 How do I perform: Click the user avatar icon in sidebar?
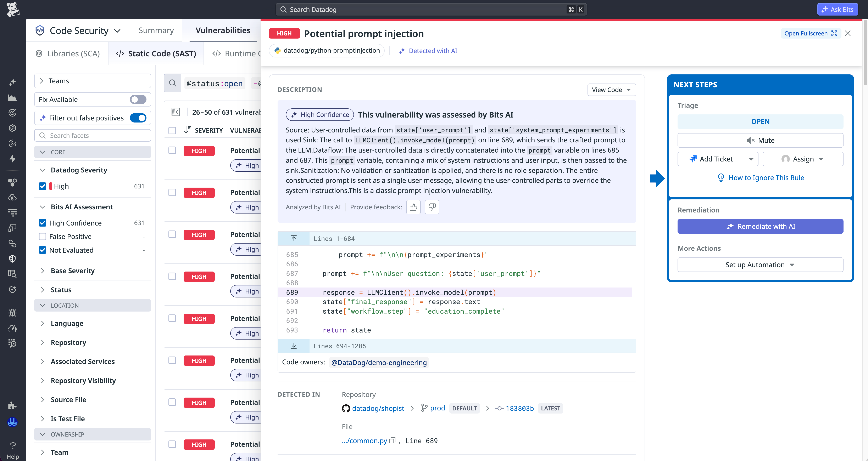tap(12, 422)
